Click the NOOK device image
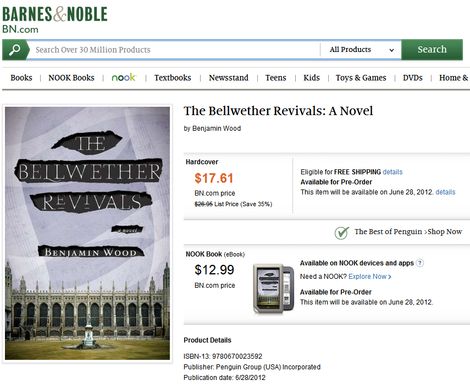Screen dimensions: 470x385 click(x=273, y=289)
